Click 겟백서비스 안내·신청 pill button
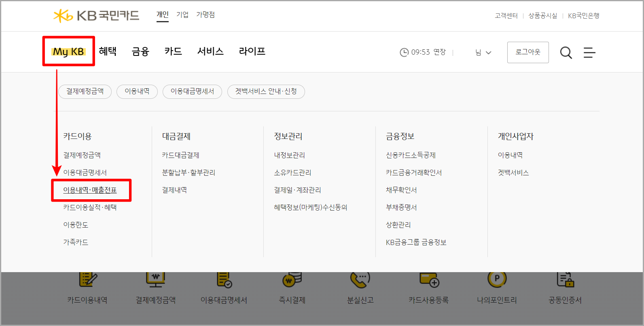 coord(266,92)
